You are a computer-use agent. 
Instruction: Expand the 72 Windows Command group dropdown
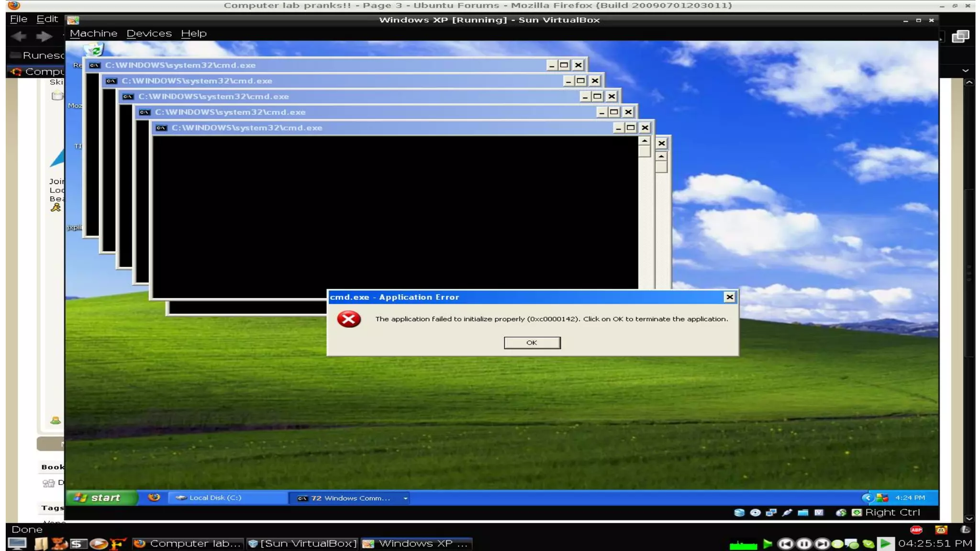pyautogui.click(x=405, y=498)
